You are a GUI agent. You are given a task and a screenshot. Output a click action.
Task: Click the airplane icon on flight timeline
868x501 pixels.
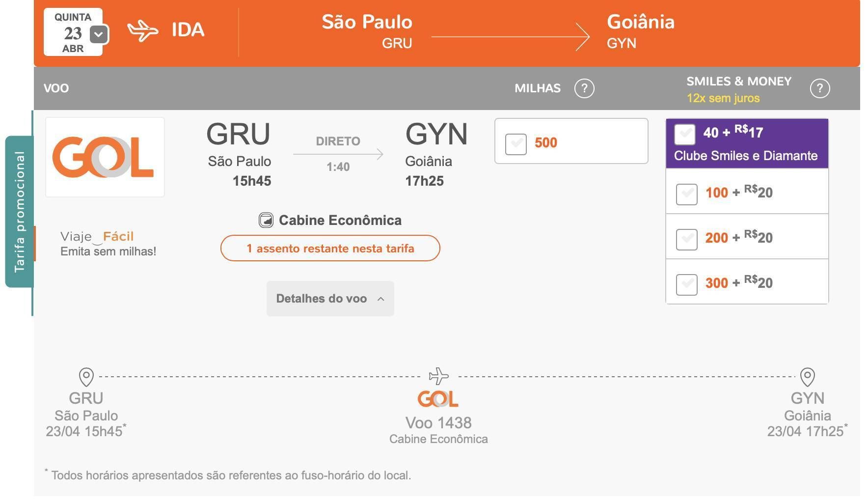439,376
